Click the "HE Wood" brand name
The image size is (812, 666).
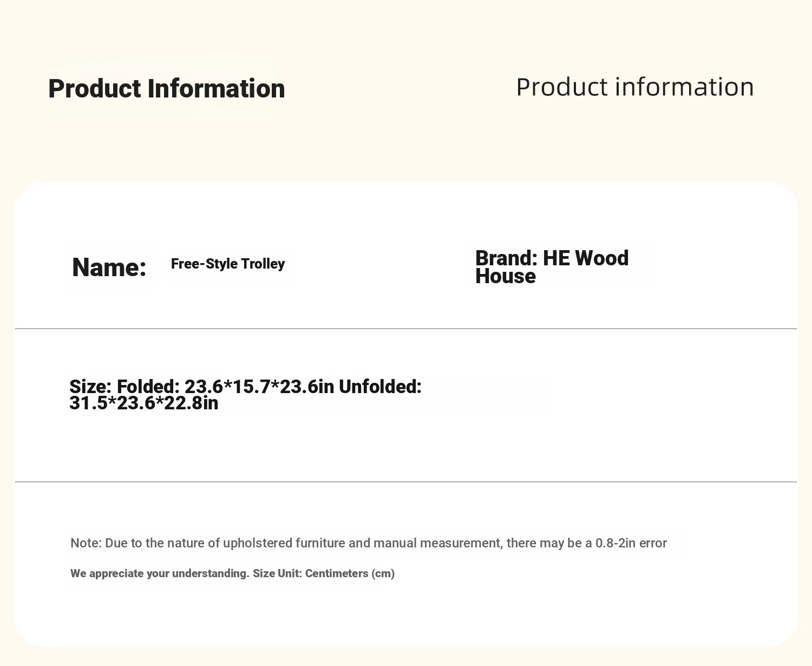[586, 258]
